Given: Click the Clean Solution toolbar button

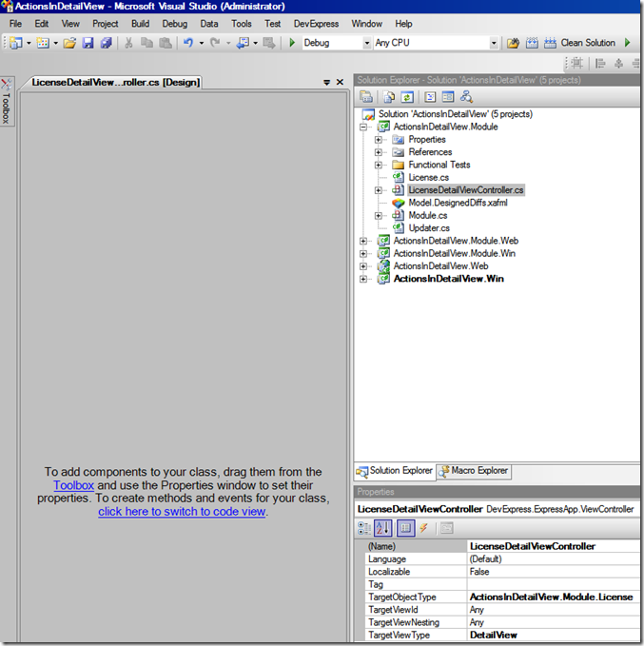Looking at the screenshot, I should tap(588, 43).
